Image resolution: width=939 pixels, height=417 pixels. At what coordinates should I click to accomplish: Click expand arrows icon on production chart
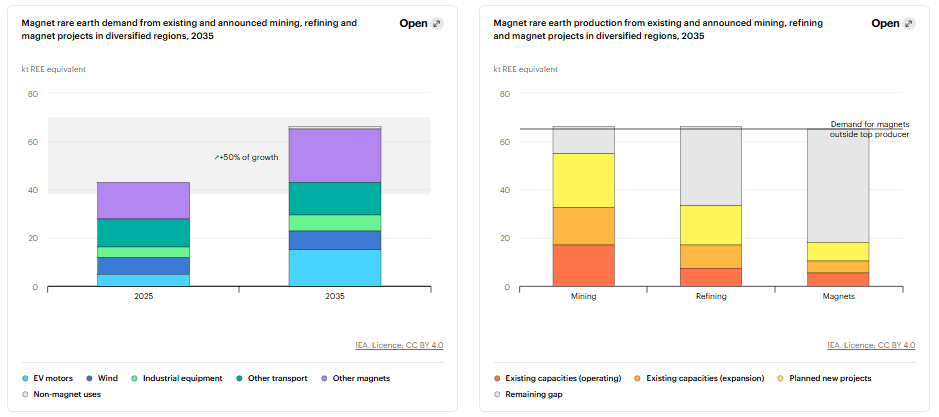pyautogui.click(x=909, y=23)
